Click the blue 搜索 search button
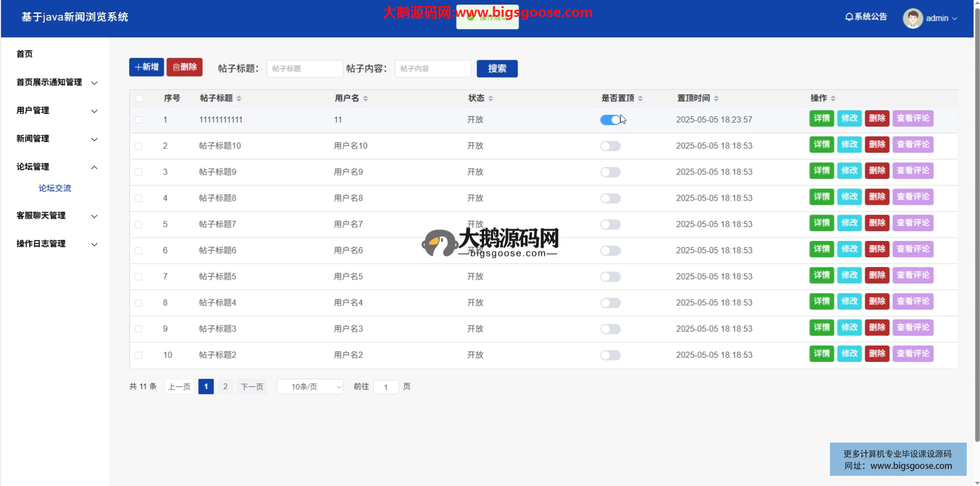The width and height of the screenshot is (980, 486). [x=497, y=69]
